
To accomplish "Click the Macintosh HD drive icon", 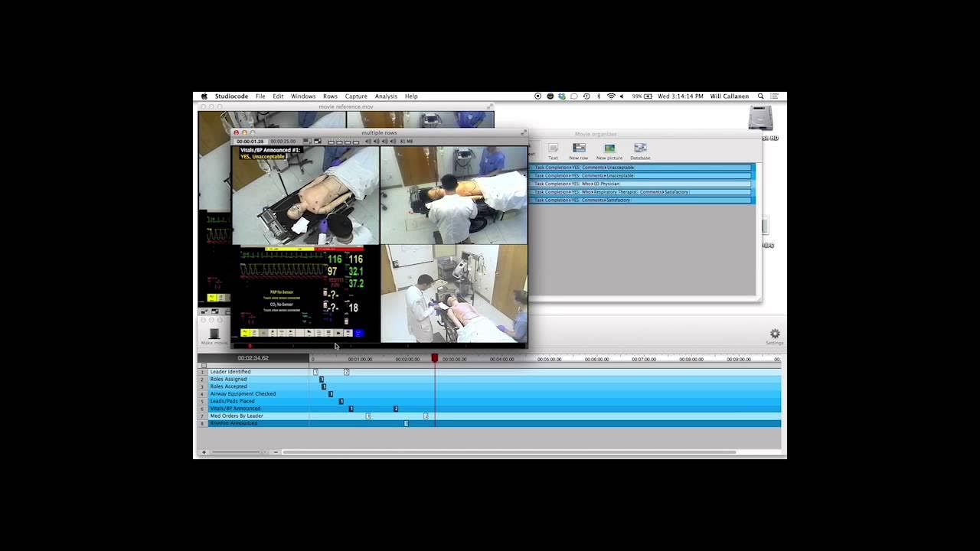I will (759, 119).
